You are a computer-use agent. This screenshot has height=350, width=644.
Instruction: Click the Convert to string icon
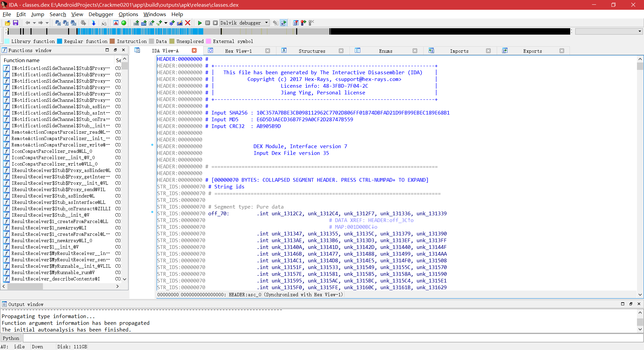pyautogui.click(x=152, y=23)
